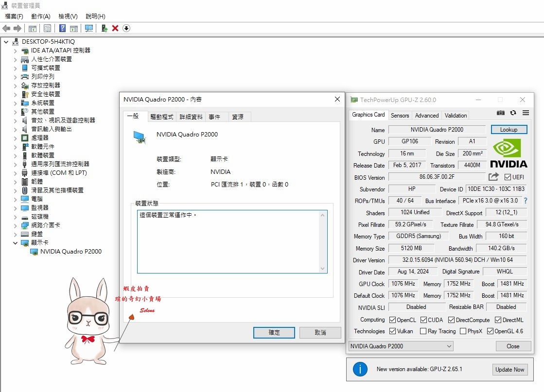The height and width of the screenshot is (392, 544).
Task: Click the 取消 button in properties dialog
Action: coord(320,332)
